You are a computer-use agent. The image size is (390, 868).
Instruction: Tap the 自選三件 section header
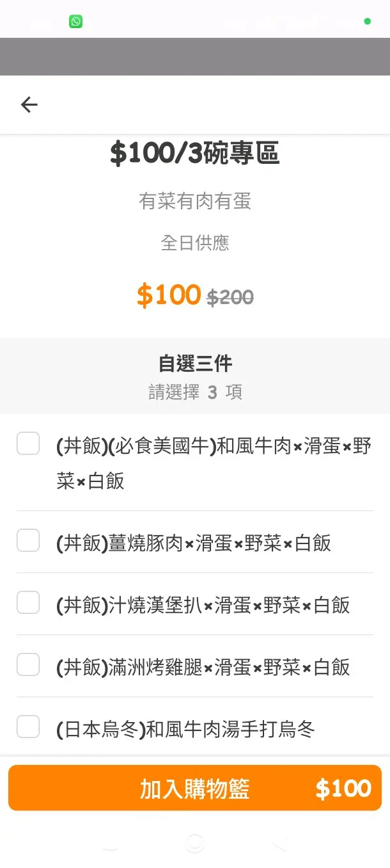tap(195, 364)
